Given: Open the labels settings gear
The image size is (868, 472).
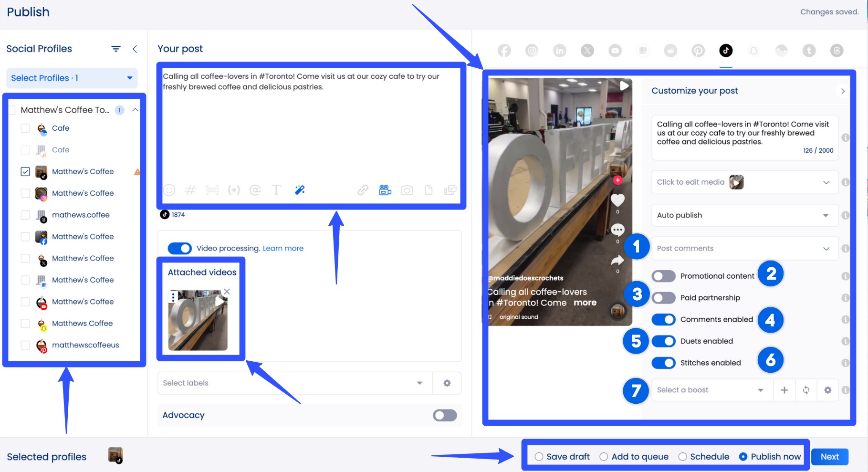Looking at the screenshot, I should coord(447,383).
